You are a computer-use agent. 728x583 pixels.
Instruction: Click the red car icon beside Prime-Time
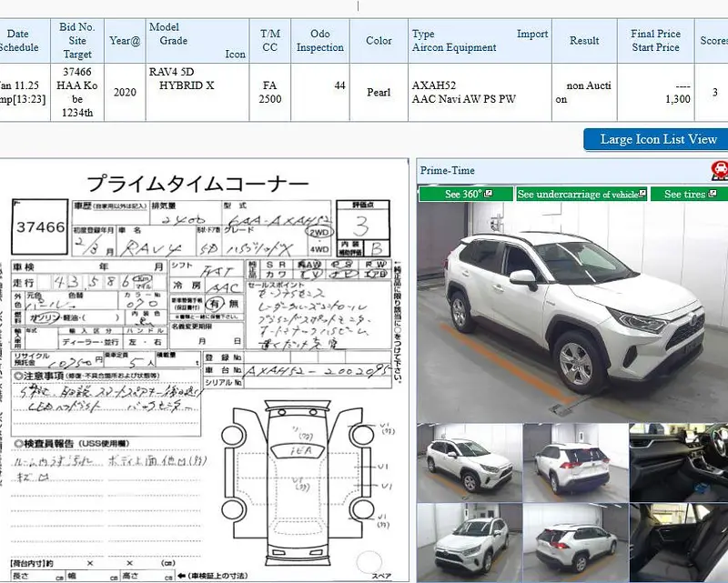tap(719, 169)
